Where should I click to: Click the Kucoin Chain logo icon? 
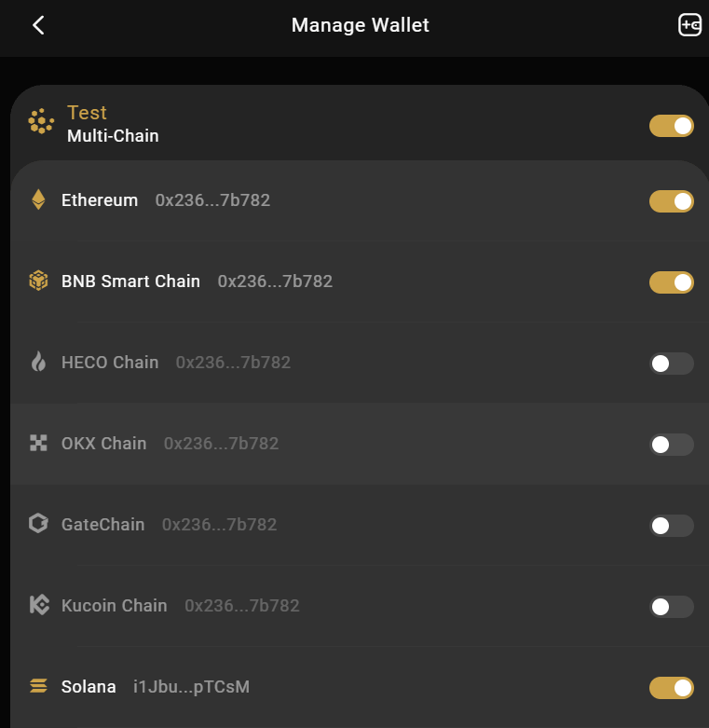tap(39, 605)
